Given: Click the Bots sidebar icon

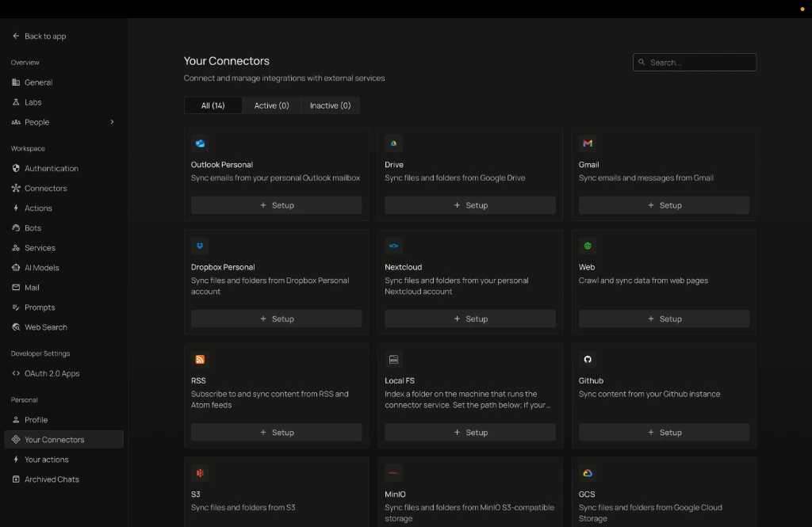Looking at the screenshot, I should (16, 227).
